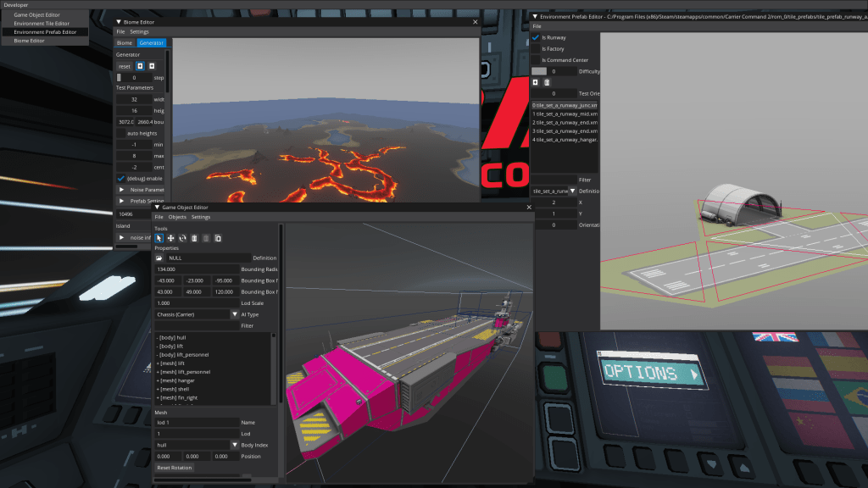Click the generator reset button
This screenshot has width=868, height=488.
click(x=125, y=66)
